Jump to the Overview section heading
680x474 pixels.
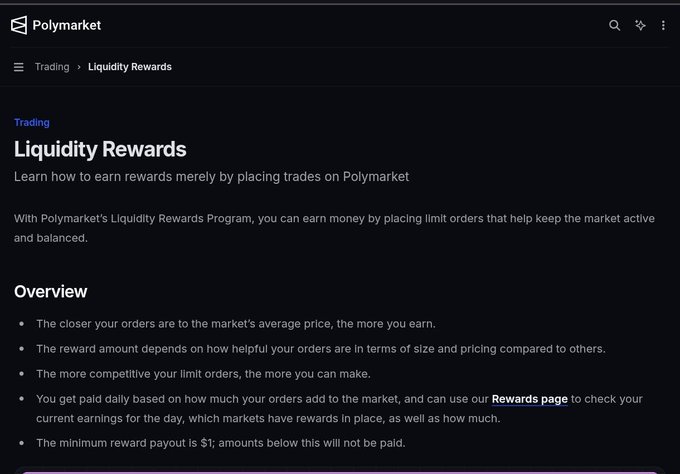coord(51,291)
